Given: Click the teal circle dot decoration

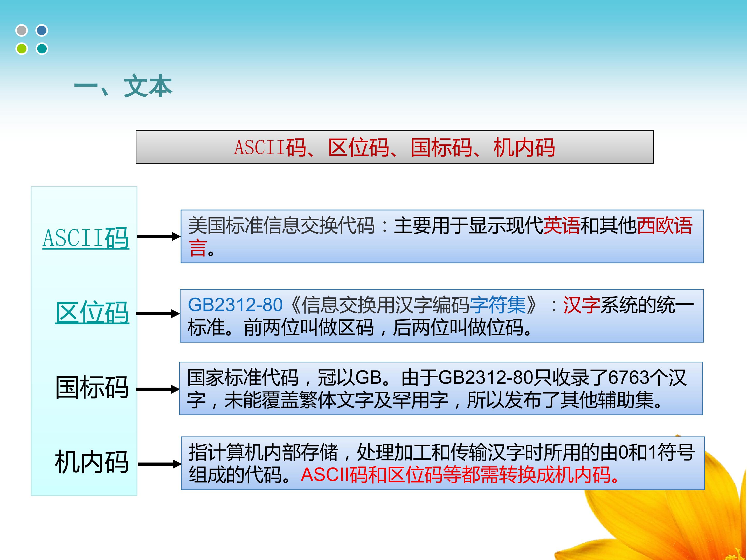Looking at the screenshot, I should click(x=42, y=48).
